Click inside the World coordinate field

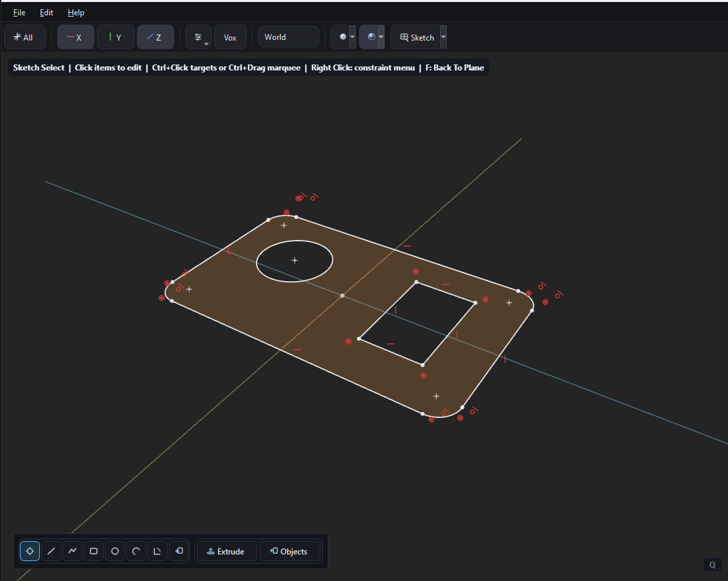pos(288,37)
